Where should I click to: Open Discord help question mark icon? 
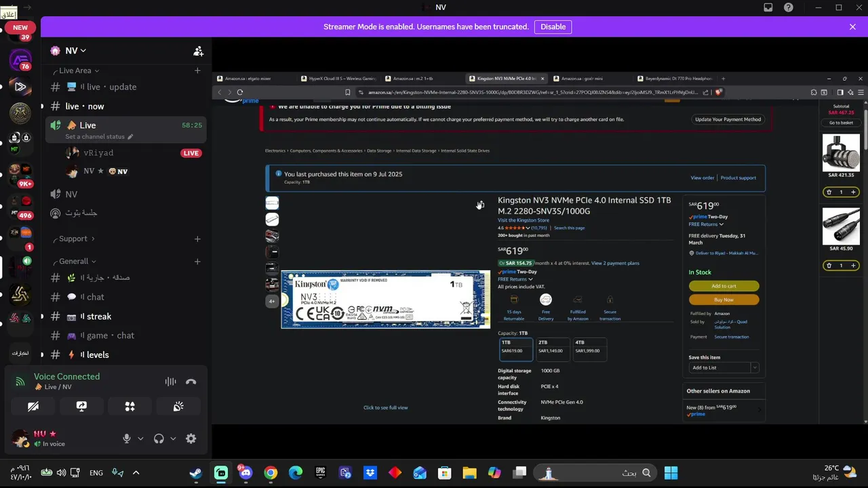(x=788, y=7)
